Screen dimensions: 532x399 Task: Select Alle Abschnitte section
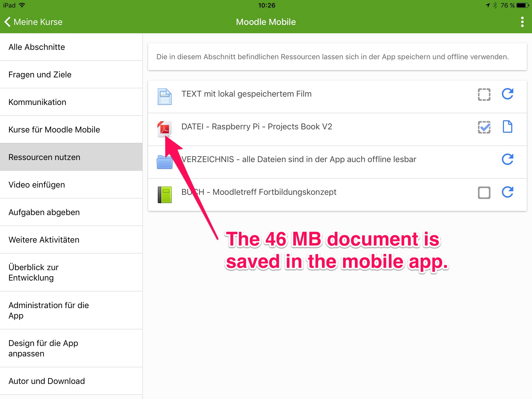[x=71, y=47]
